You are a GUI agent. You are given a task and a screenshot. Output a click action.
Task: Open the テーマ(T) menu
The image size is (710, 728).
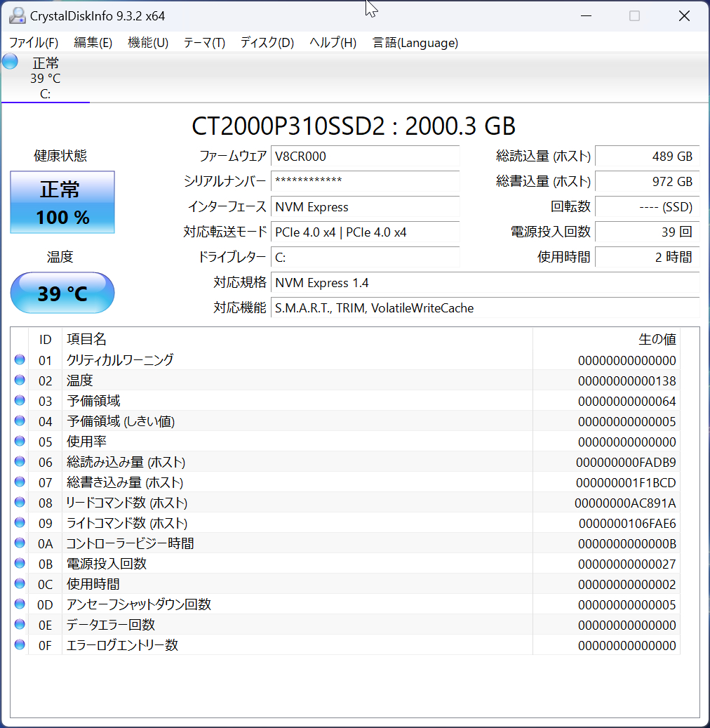(x=204, y=43)
